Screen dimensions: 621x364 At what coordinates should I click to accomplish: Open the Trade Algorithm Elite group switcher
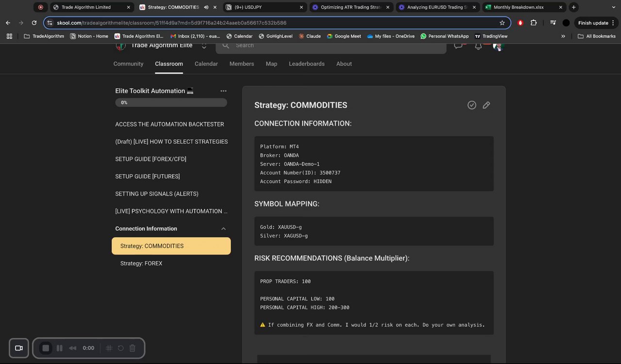pyautogui.click(x=204, y=46)
